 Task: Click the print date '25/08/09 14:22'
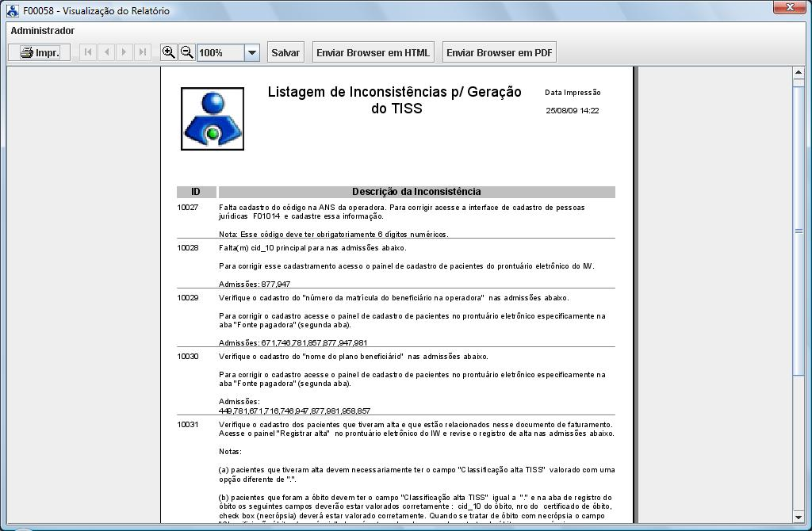(573, 111)
